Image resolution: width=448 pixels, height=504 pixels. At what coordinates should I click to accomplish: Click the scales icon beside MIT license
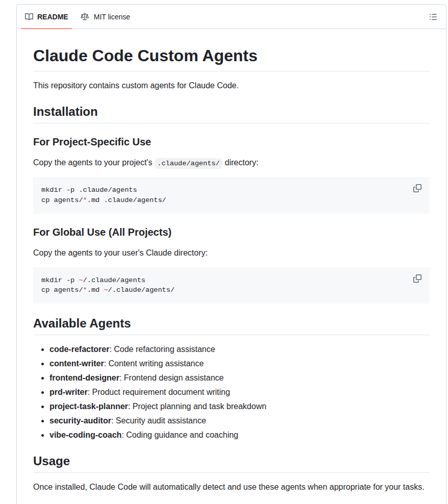pos(84,17)
